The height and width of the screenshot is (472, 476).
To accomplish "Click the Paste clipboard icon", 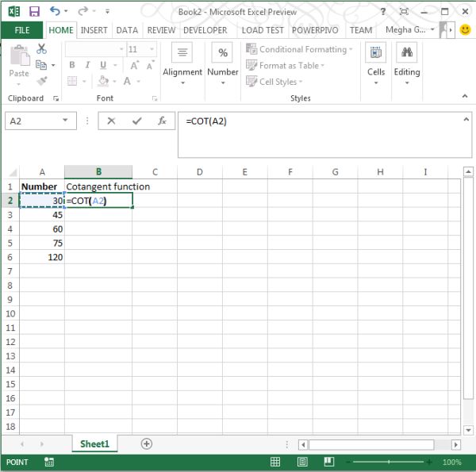I will [20, 56].
